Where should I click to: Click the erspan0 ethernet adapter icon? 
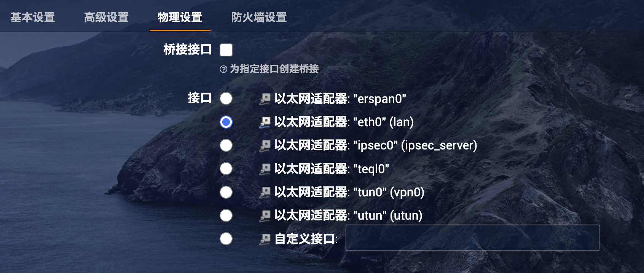pos(265,99)
